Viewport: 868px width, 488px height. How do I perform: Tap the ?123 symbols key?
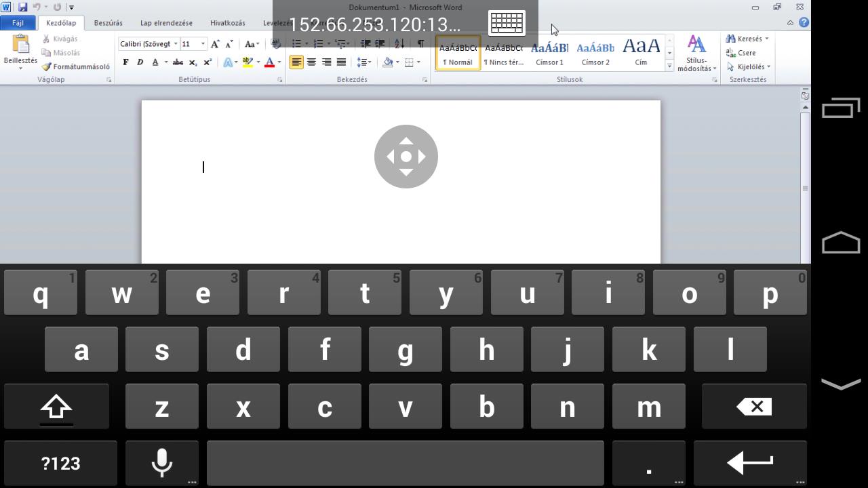coord(60,463)
